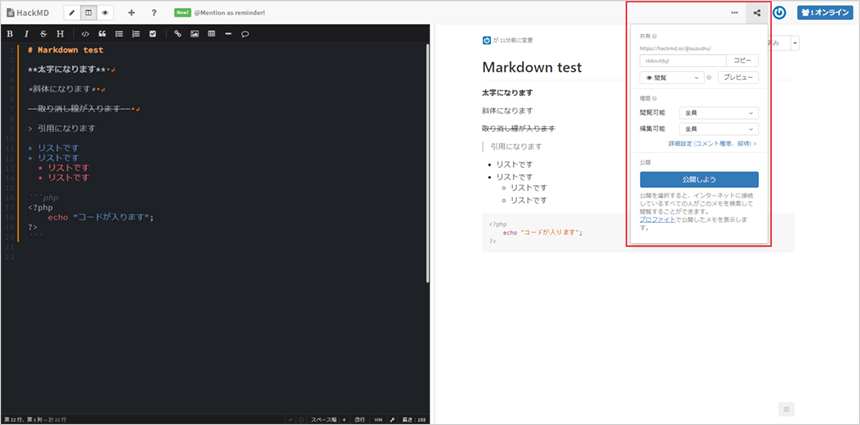The image size is (860, 425).
Task: Click the blue circular power icon
Action: pos(779,13)
